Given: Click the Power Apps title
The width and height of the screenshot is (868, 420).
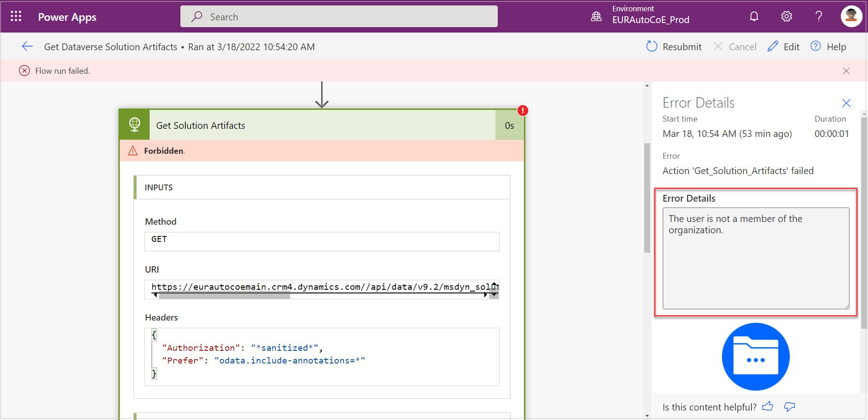Looking at the screenshot, I should (67, 17).
